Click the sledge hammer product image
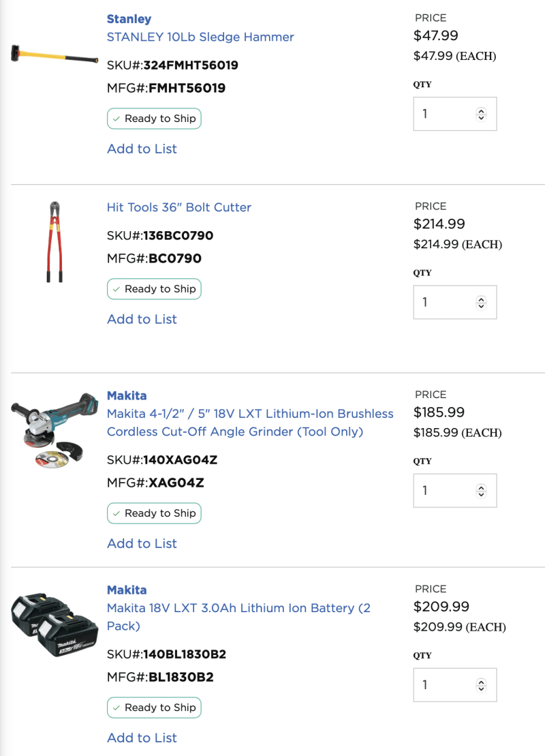Image resolution: width=545 pixels, height=756 pixels. tap(54, 55)
